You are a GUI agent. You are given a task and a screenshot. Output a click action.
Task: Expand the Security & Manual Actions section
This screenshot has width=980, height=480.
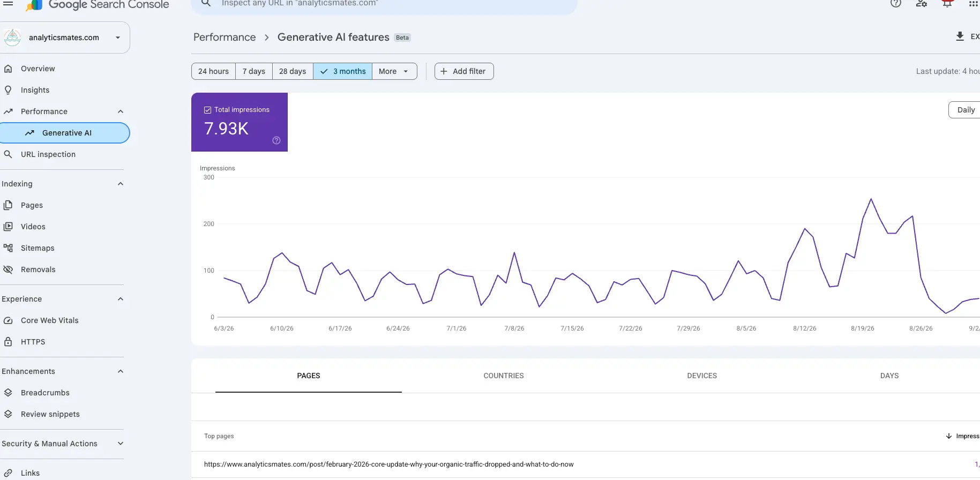(62, 444)
